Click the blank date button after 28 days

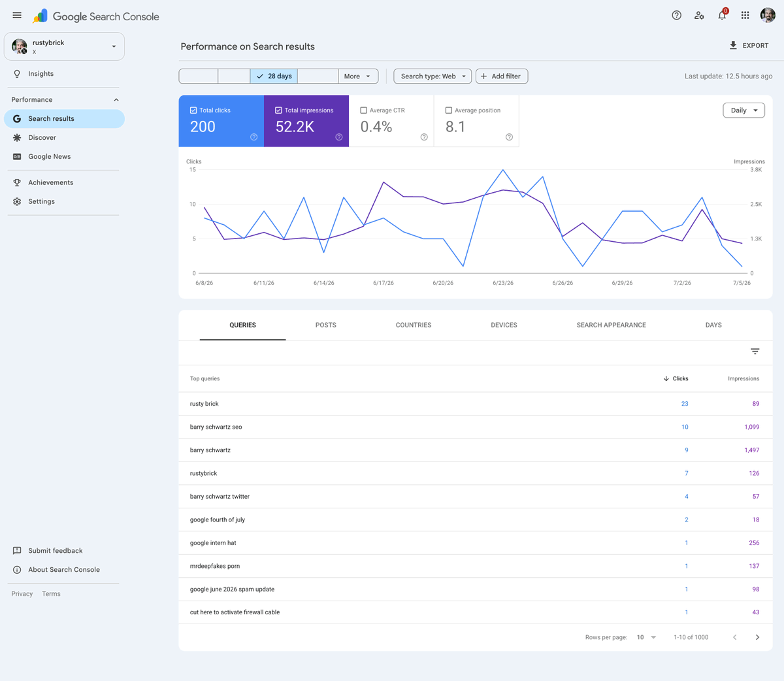(318, 76)
